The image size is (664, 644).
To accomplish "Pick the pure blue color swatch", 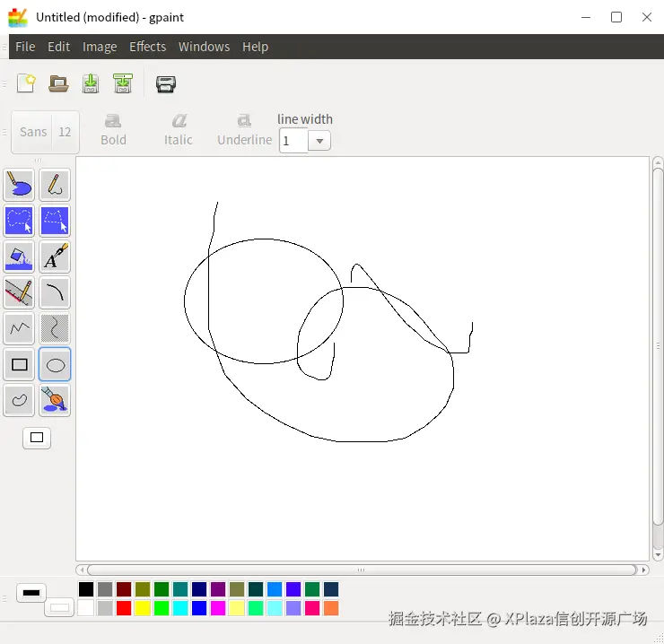I will click(x=199, y=608).
